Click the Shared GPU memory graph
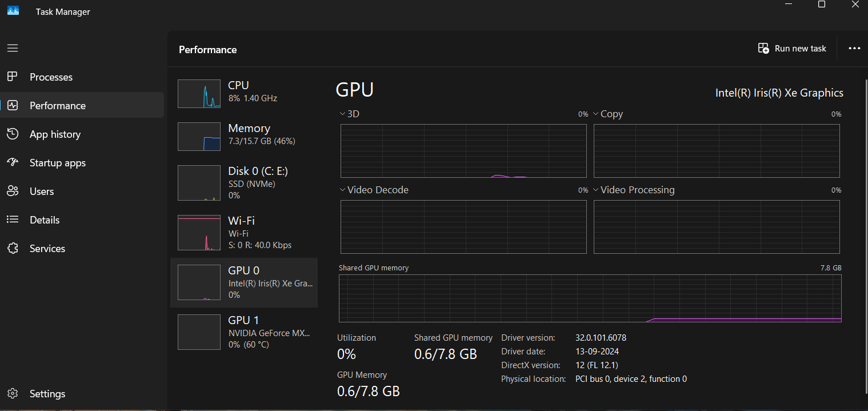Screen dimensions: 868x411 pyautogui.click(x=590, y=298)
